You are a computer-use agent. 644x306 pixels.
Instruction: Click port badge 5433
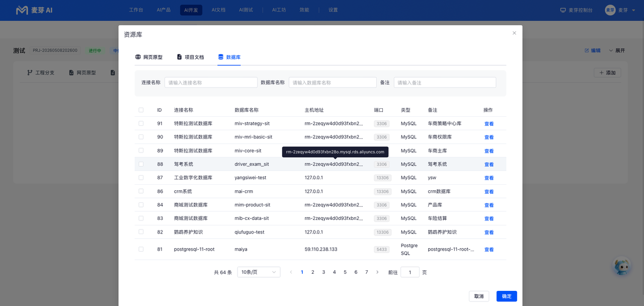382,249
